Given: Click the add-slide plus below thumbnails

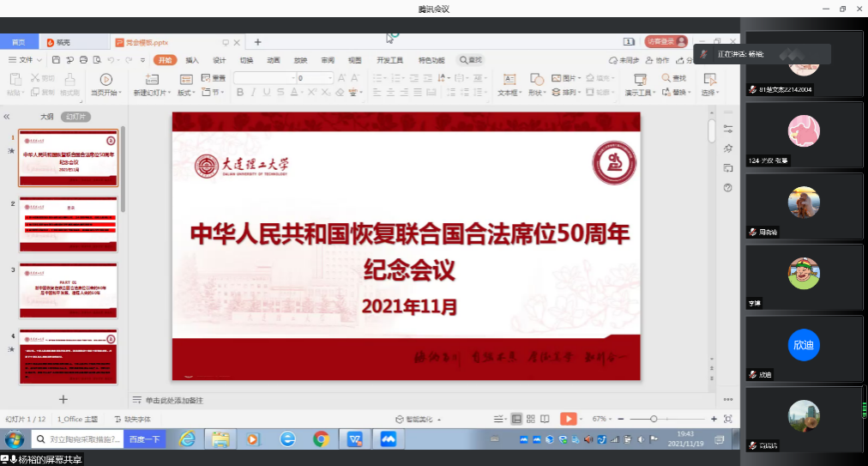Looking at the screenshot, I should pos(63,400).
